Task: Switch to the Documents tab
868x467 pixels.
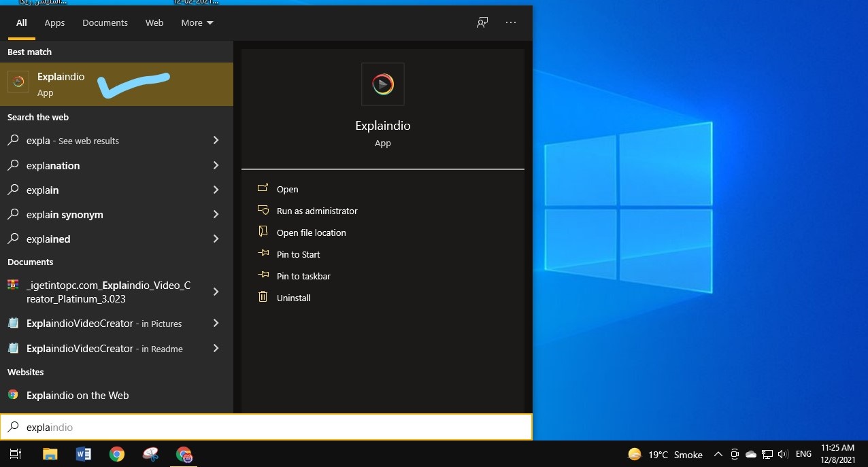Action: 105,22
